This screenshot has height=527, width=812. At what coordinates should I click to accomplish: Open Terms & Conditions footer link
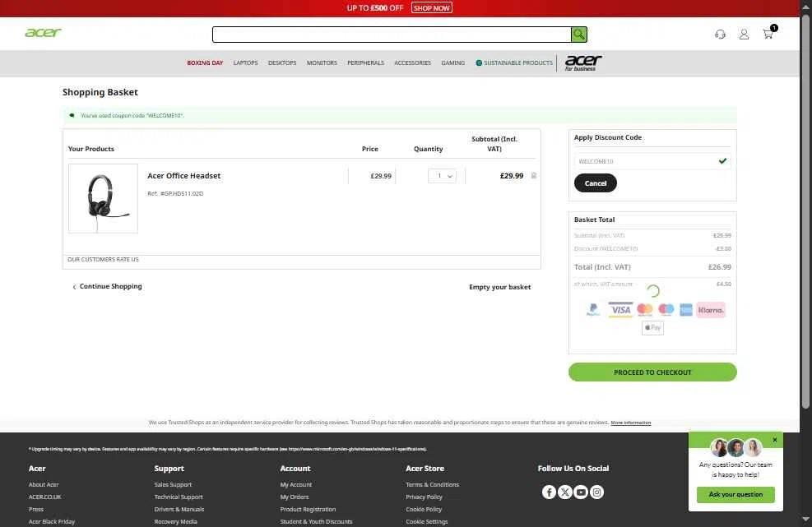(433, 484)
